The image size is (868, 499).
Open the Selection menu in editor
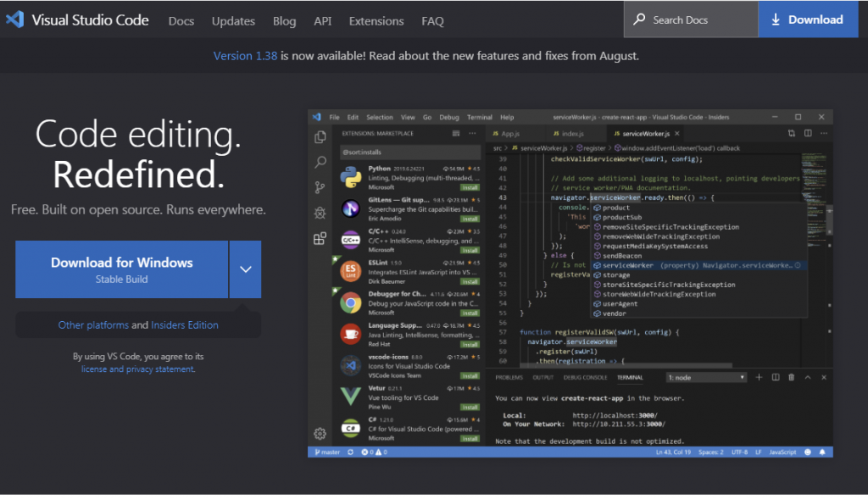tap(380, 117)
